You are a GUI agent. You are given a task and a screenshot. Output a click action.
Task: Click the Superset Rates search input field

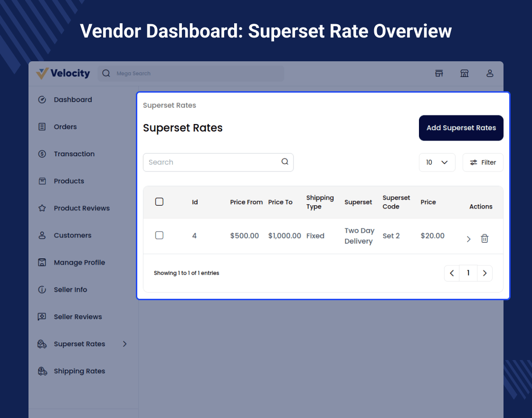coord(211,162)
